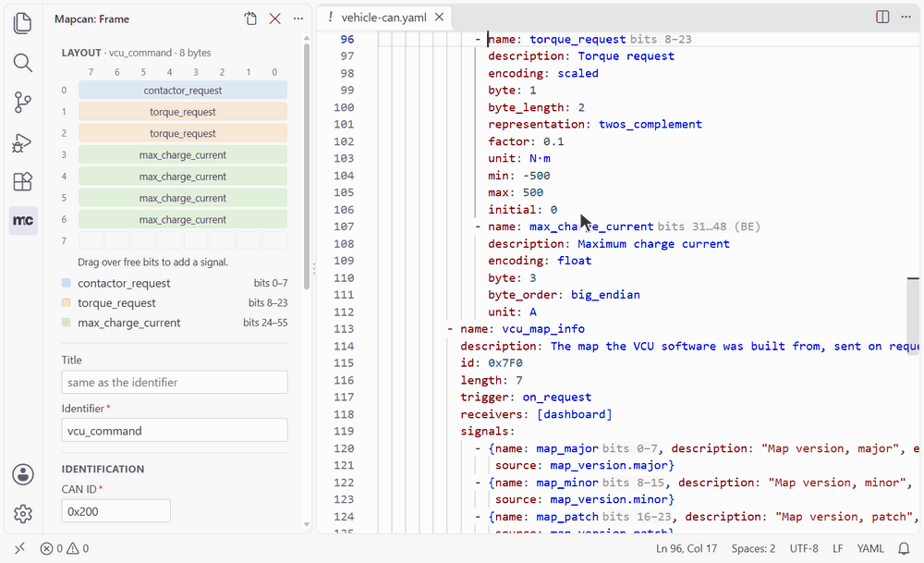Select contactor_request row in byte 0

183,91
